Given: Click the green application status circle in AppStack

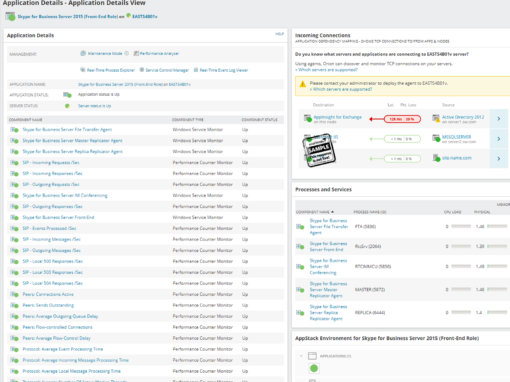Looking at the screenshot, I should [314, 368].
